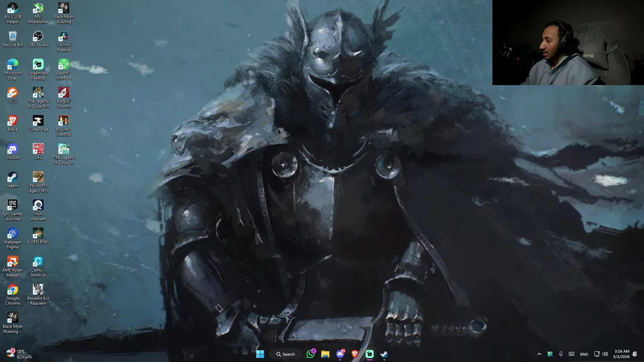Open File Explorer from the taskbar
Screen dimensions: 644x362
[x=326, y=354]
